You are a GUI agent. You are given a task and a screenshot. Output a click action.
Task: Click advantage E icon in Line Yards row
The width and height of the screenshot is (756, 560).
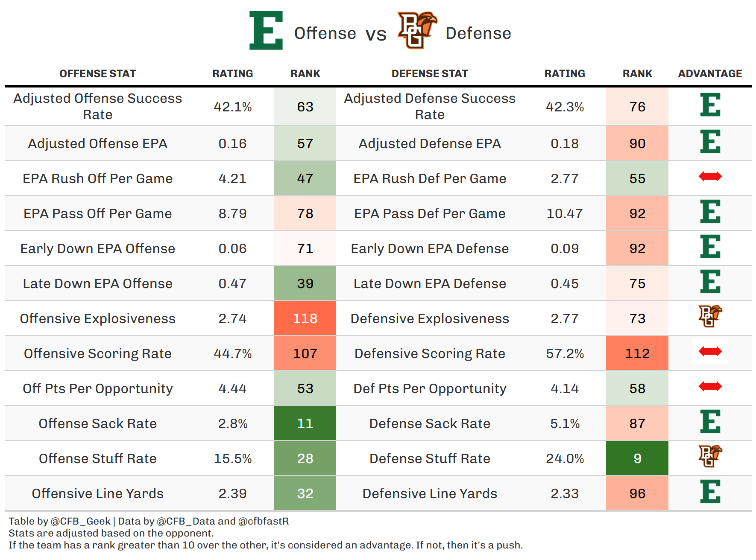tap(710, 492)
